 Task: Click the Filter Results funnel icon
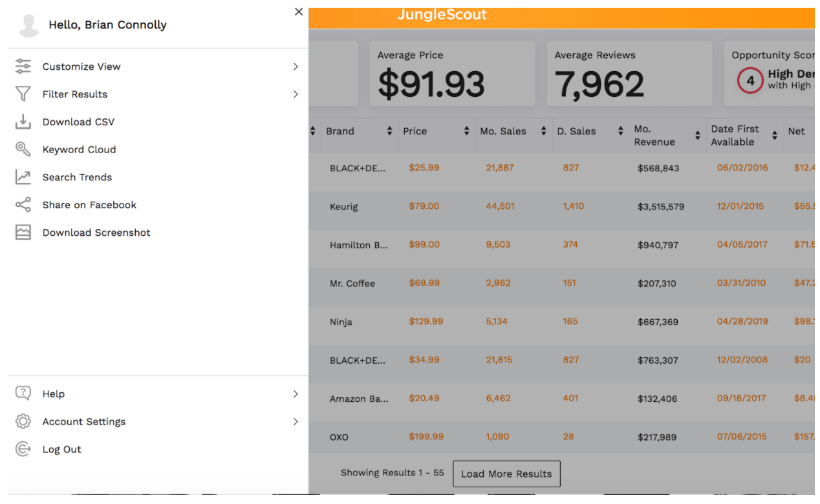(23, 94)
